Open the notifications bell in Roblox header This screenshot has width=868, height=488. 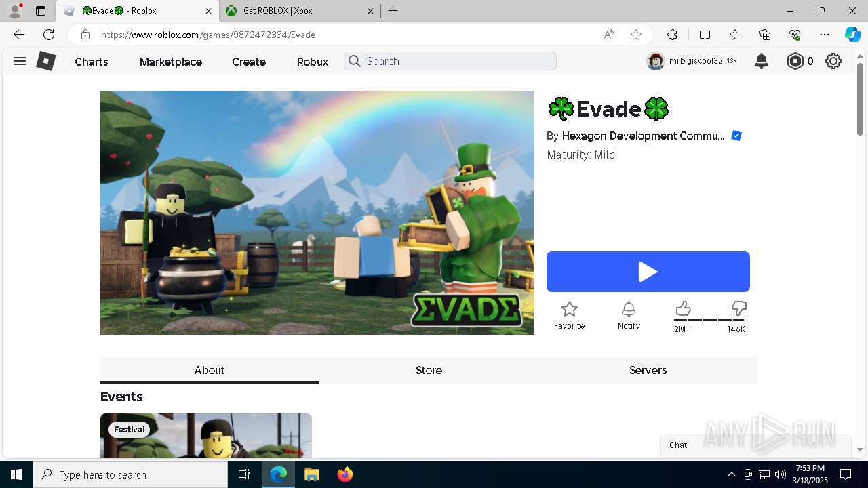coord(762,61)
